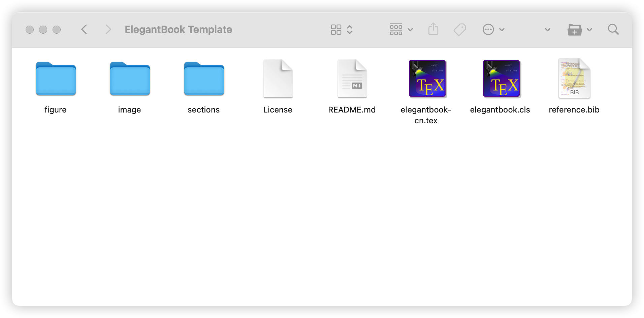644x318 pixels.
Task: Expand the Group By dropdown arrow
Action: point(410,30)
